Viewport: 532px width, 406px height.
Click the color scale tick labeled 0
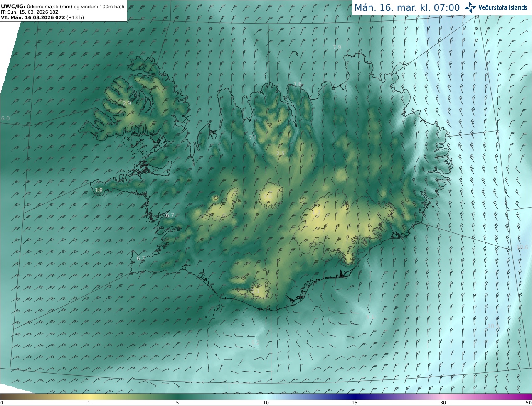click(2, 403)
